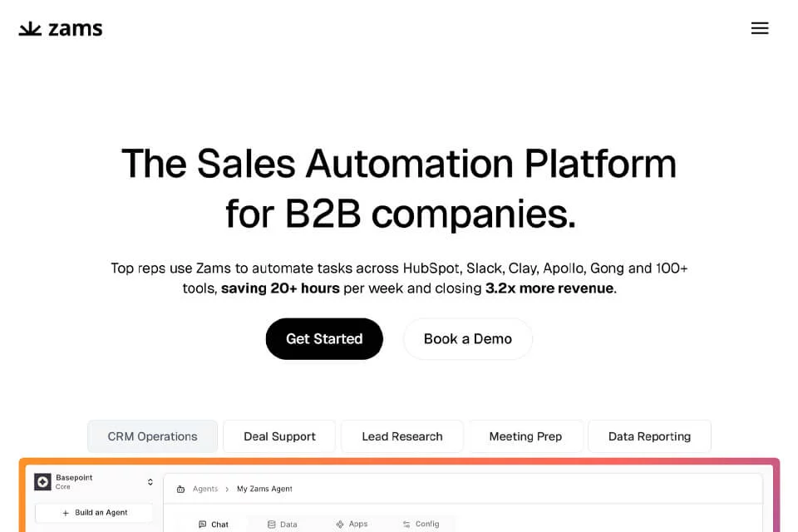This screenshot has width=798, height=532.
Task: Expand the Basepoint workspace switcher arrows
Action: coord(150,482)
